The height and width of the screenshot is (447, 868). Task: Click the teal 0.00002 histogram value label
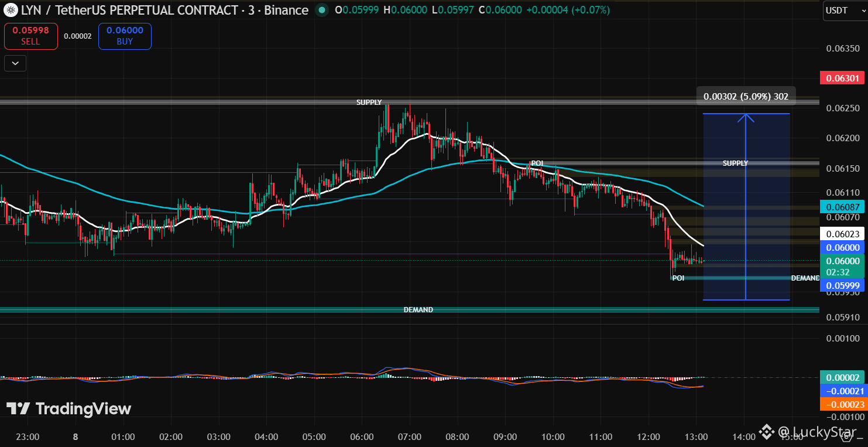842,378
